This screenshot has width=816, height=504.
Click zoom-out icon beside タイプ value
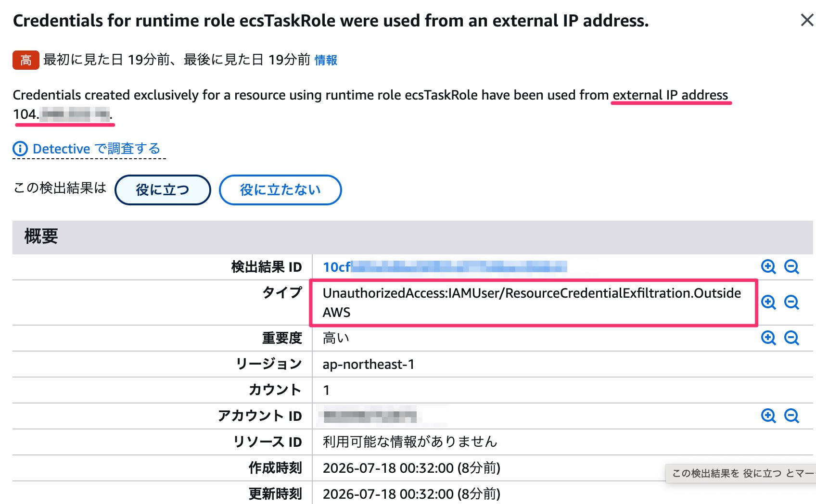(791, 302)
